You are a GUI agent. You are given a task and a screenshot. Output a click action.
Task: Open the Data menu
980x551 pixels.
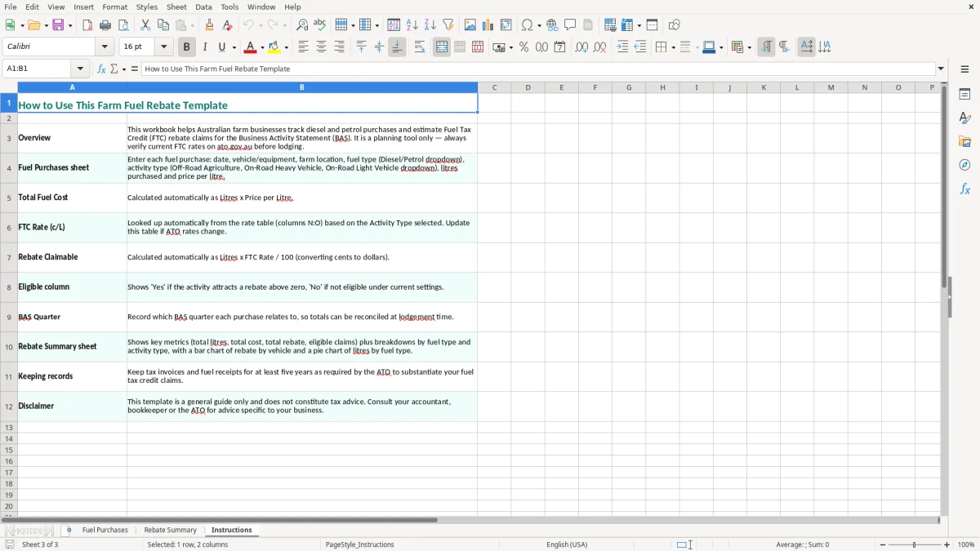tap(204, 7)
